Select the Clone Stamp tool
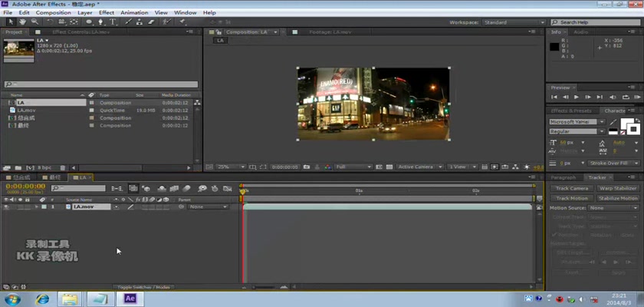644x307 pixels. [140, 21]
